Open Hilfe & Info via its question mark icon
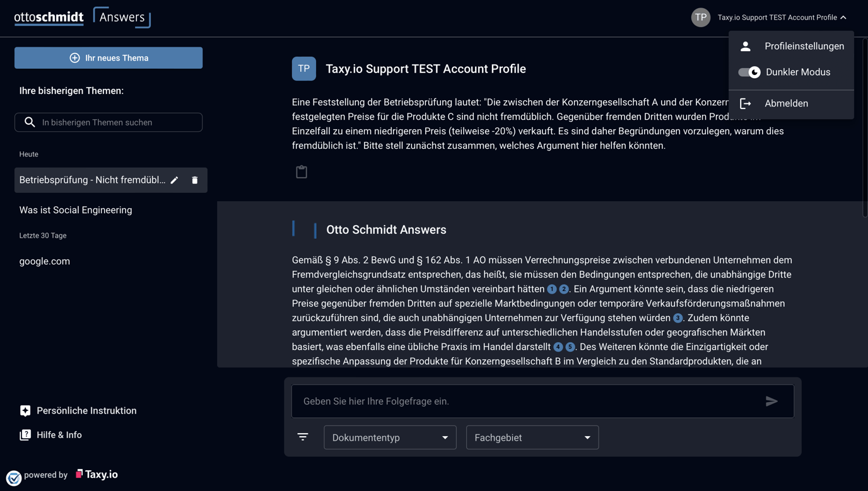The width and height of the screenshot is (868, 491). pos(25,434)
